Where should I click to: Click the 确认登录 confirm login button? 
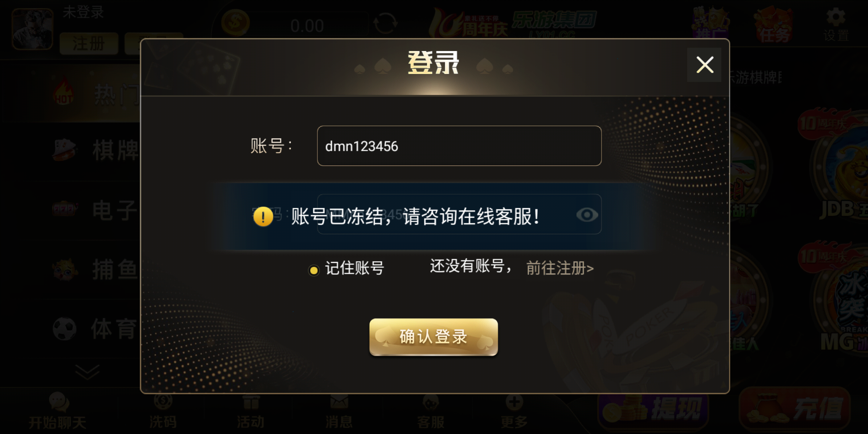(434, 337)
